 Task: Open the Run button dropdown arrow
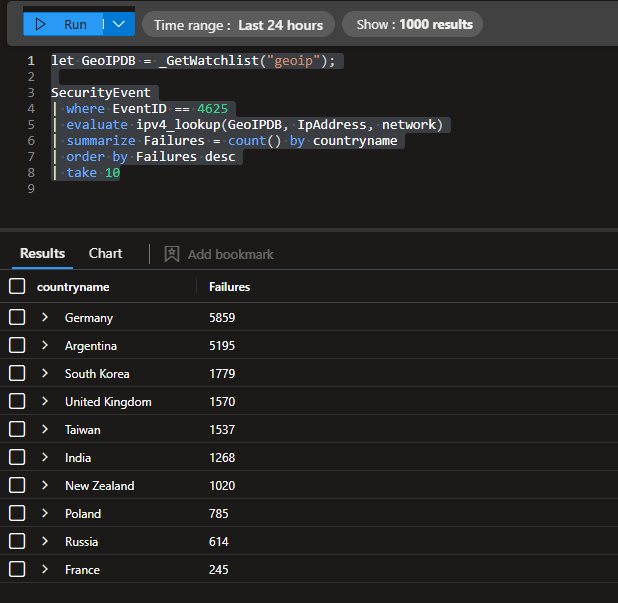[119, 24]
